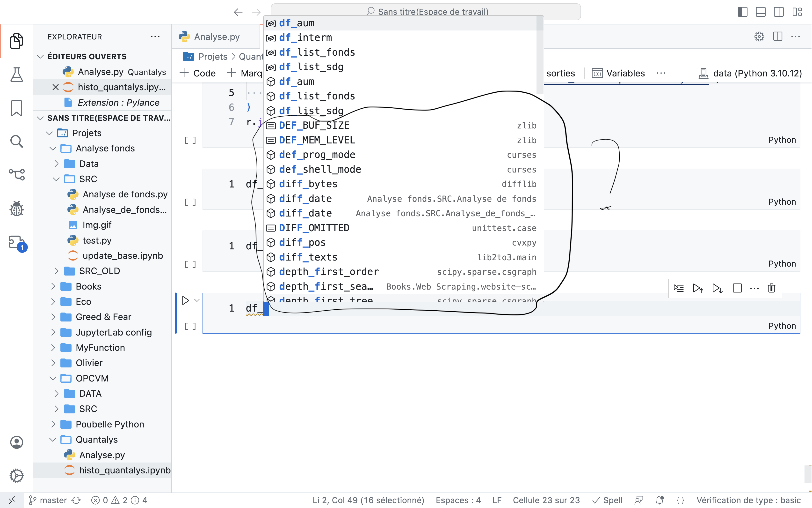Select df_interm suggestion in autocomplete

(400, 38)
